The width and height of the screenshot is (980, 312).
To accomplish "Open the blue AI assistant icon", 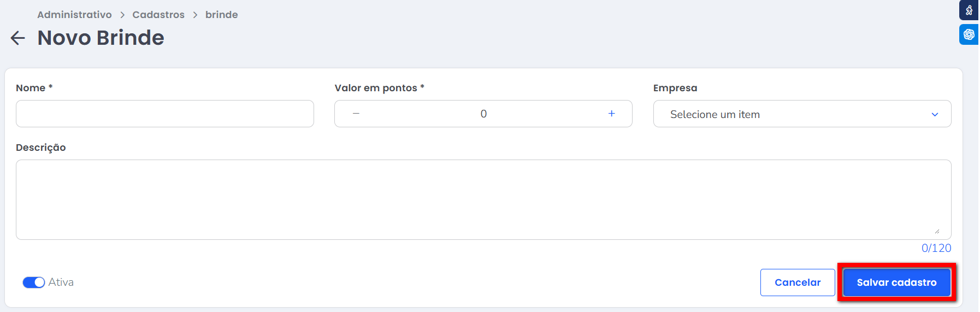I will pyautogui.click(x=969, y=34).
